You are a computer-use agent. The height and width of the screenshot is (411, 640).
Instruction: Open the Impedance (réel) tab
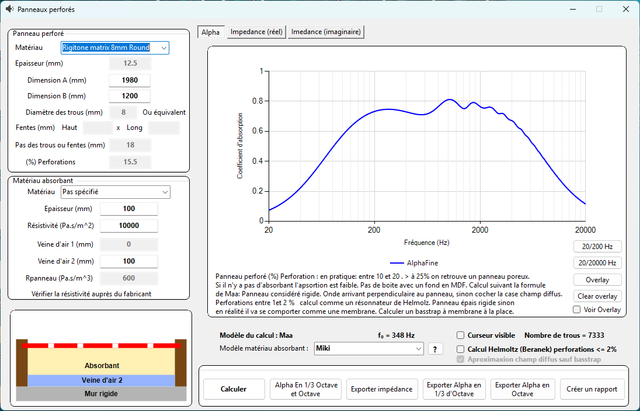click(256, 32)
